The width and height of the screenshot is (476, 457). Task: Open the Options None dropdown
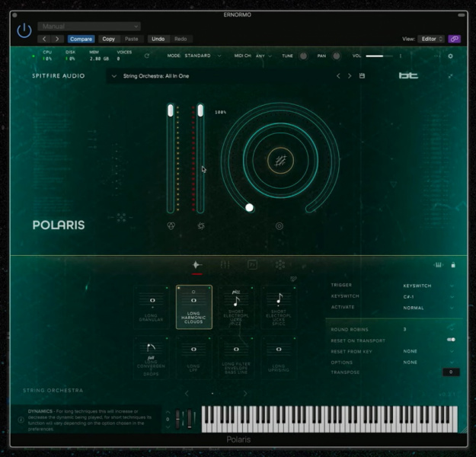[x=428, y=362]
